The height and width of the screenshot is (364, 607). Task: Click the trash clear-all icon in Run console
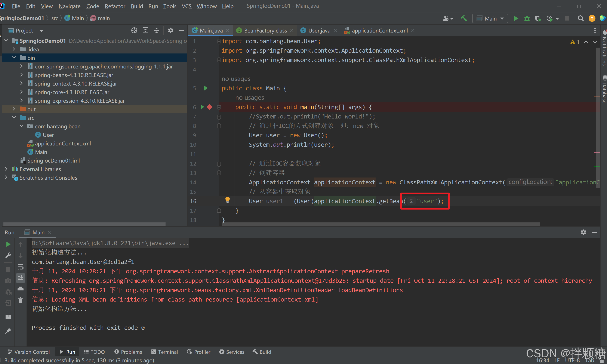(x=21, y=300)
